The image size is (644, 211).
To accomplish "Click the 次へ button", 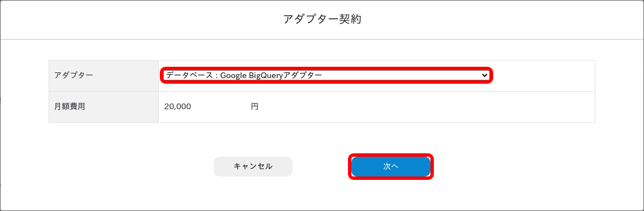I will click(x=390, y=166).
